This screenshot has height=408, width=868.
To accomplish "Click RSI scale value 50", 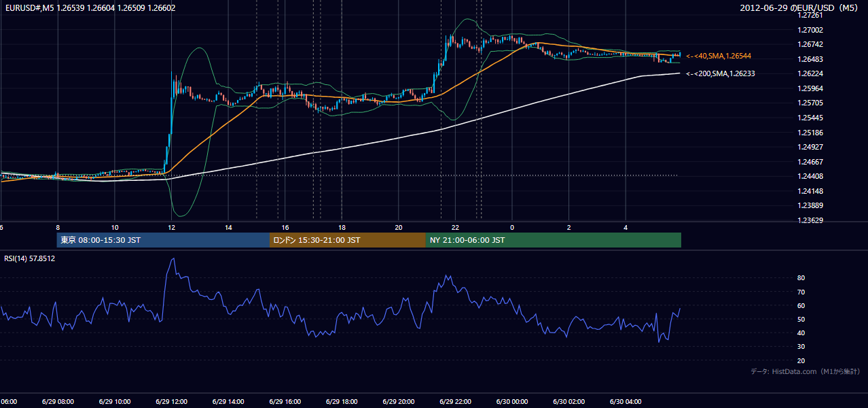I will [801, 319].
